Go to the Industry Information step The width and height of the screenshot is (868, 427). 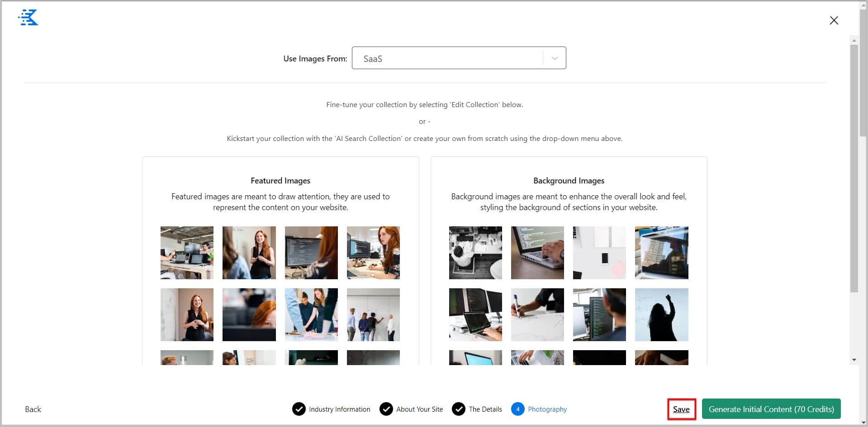click(339, 409)
